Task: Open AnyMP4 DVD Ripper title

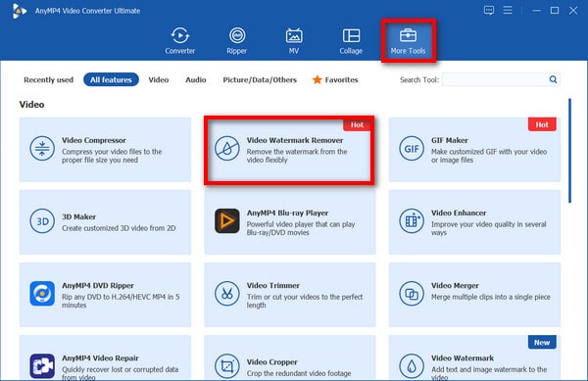Action: point(97,285)
